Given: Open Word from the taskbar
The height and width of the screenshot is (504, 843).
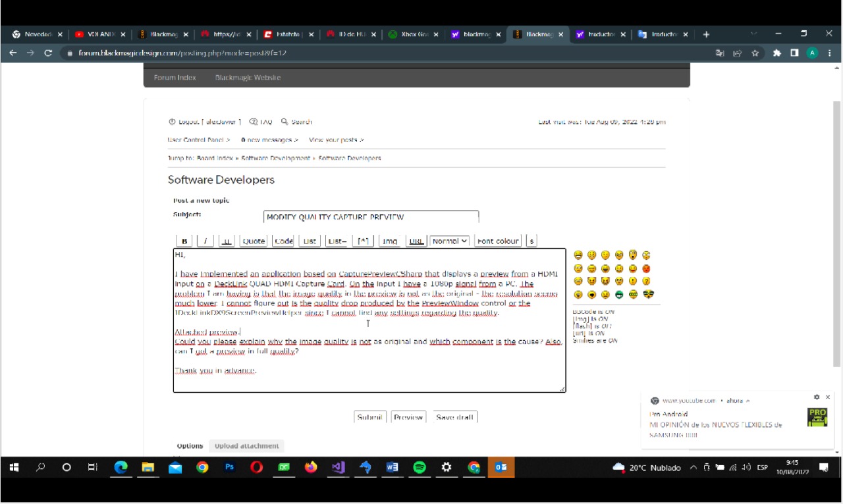Looking at the screenshot, I should pos(393,468).
